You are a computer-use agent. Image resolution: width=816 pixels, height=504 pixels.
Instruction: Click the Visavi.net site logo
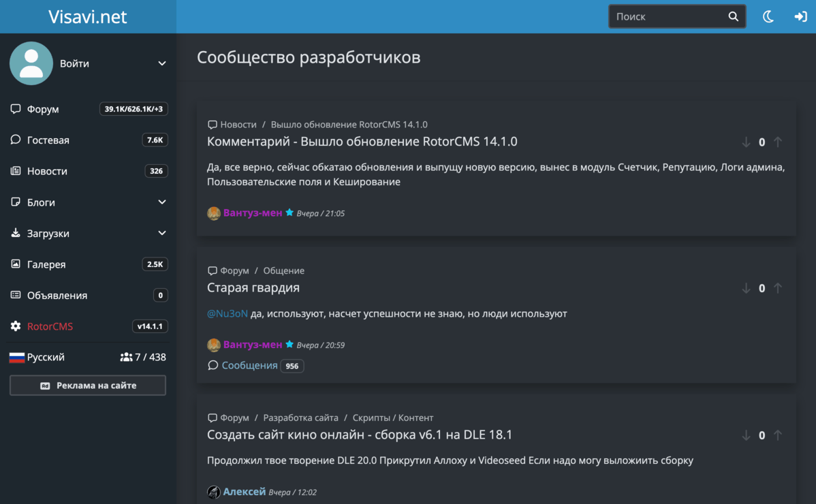[87, 16]
